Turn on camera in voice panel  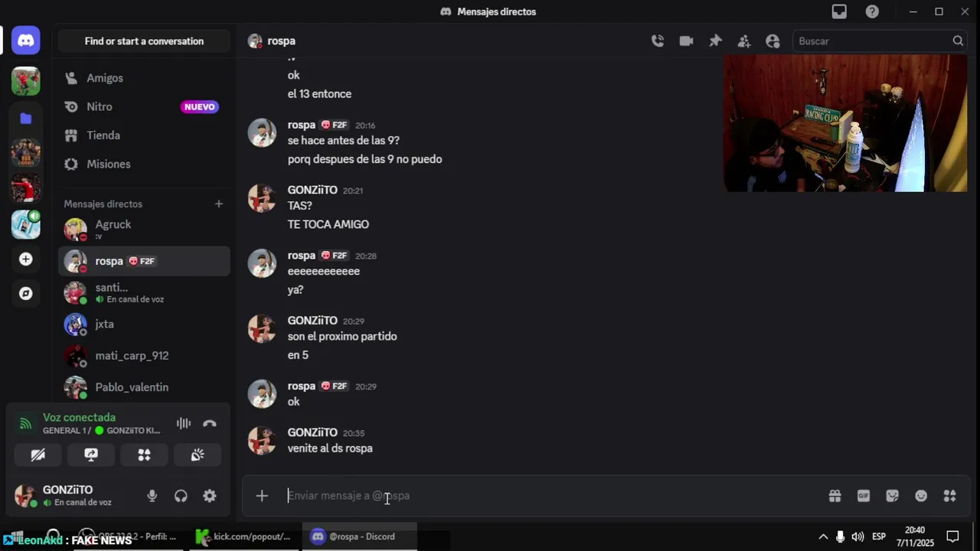click(38, 455)
